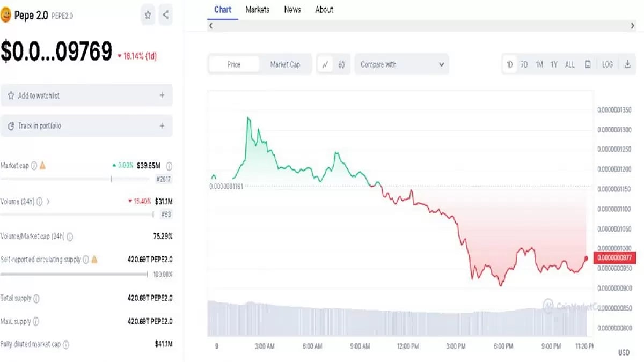Image resolution: width=644 pixels, height=362 pixels.
Task: Switch to the News tab
Action: click(292, 10)
